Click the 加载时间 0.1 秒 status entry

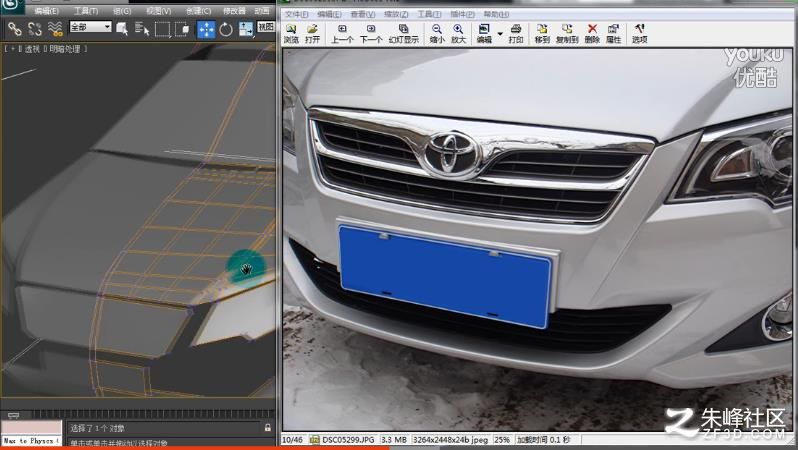coord(544,439)
